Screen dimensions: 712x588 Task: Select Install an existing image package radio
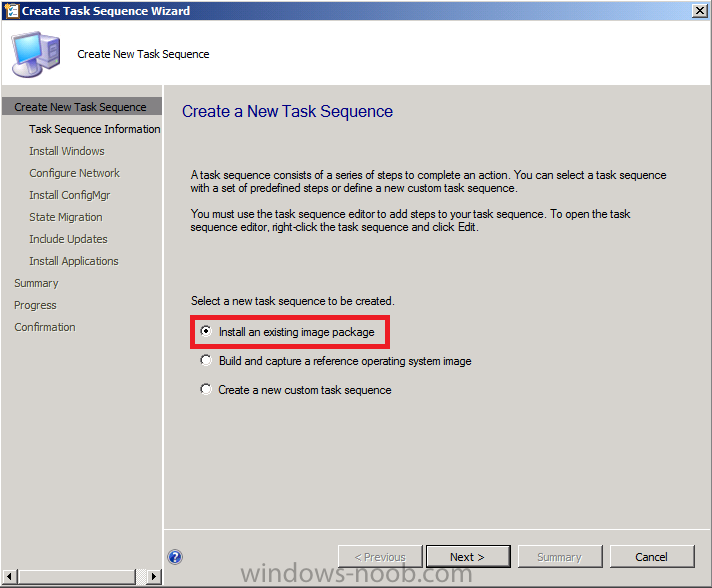click(x=206, y=331)
